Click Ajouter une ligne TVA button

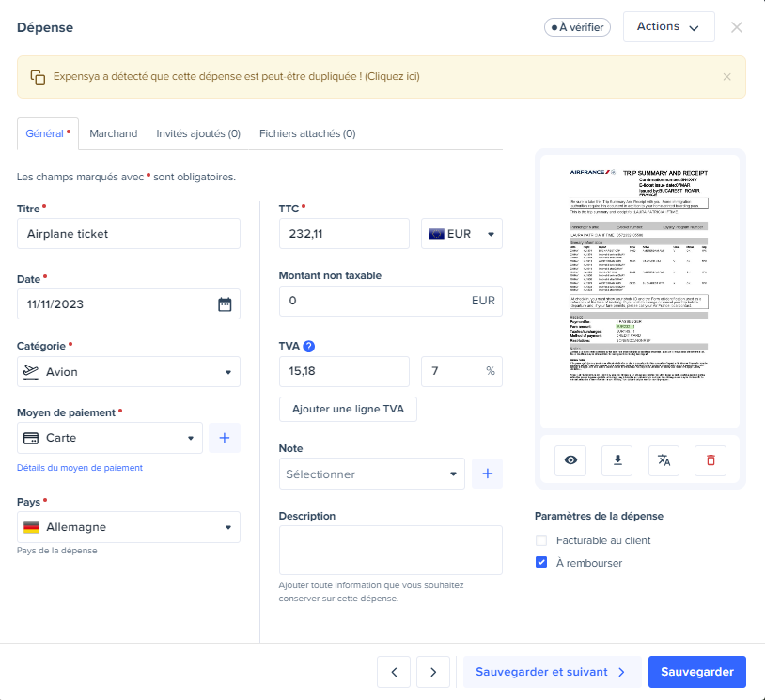(348, 410)
